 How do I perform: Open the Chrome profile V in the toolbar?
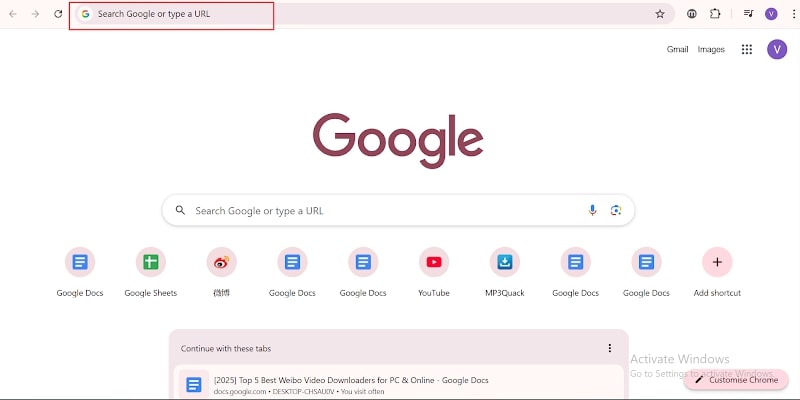[x=771, y=14]
